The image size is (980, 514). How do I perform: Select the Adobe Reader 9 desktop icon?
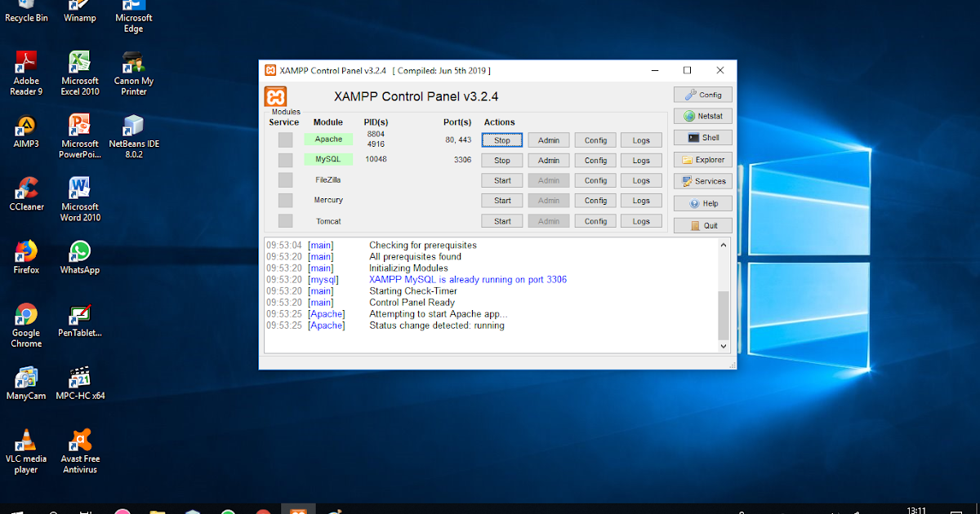(26, 73)
